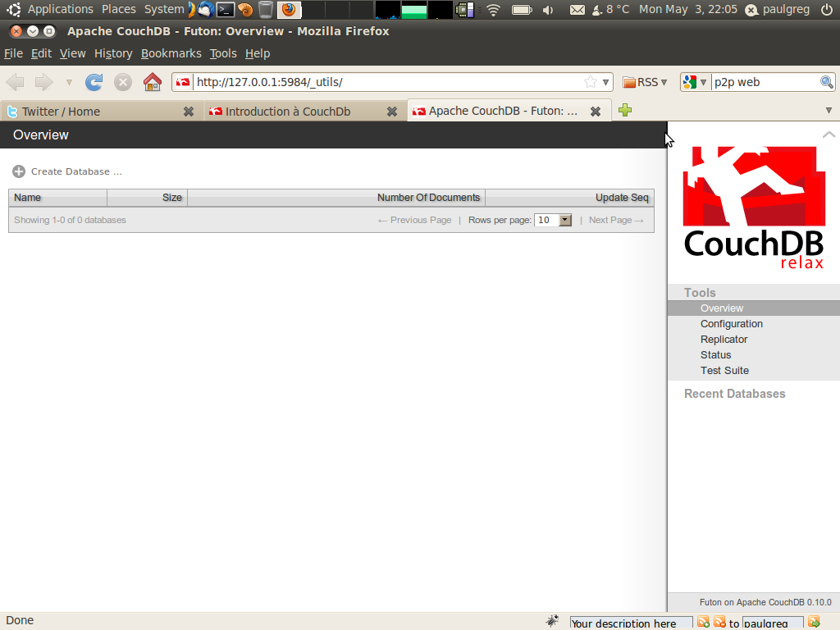Open the Terminal launcher in top panel
Image resolution: width=840 pixels, height=630 pixels.
[226, 9]
